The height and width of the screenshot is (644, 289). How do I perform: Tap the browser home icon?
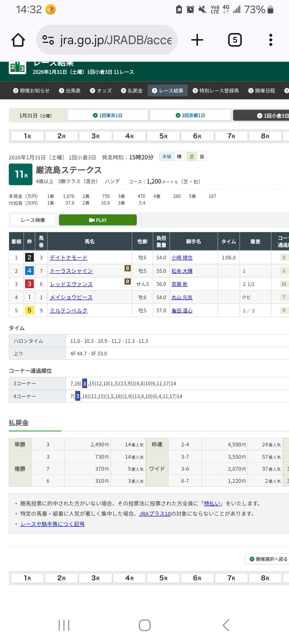18,40
